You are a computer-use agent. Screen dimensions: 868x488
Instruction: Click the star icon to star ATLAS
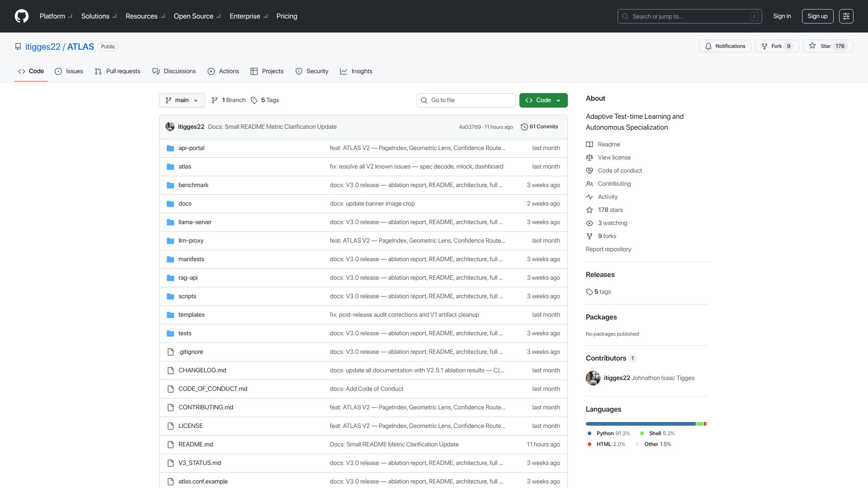(x=812, y=46)
